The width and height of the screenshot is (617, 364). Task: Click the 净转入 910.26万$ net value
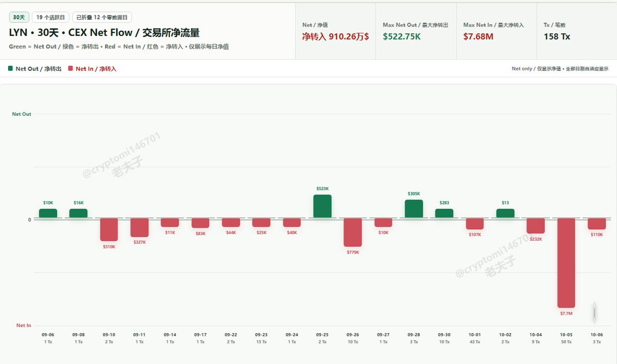coord(335,37)
